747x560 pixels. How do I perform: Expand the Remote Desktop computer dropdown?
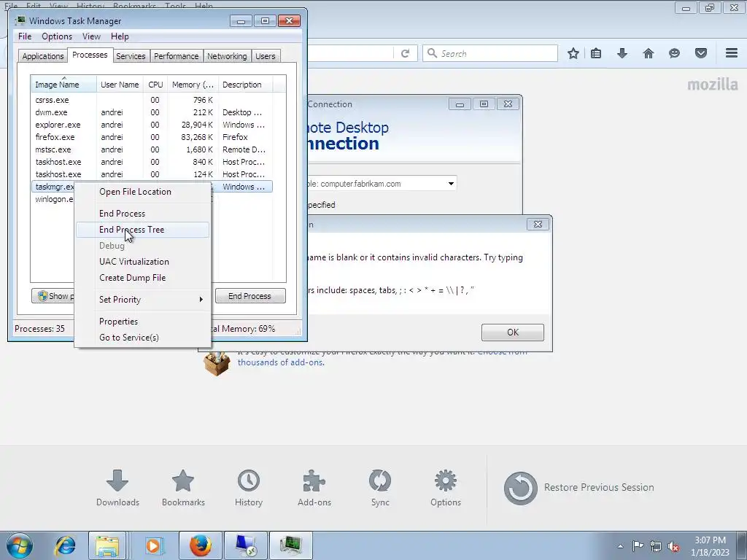coord(451,184)
